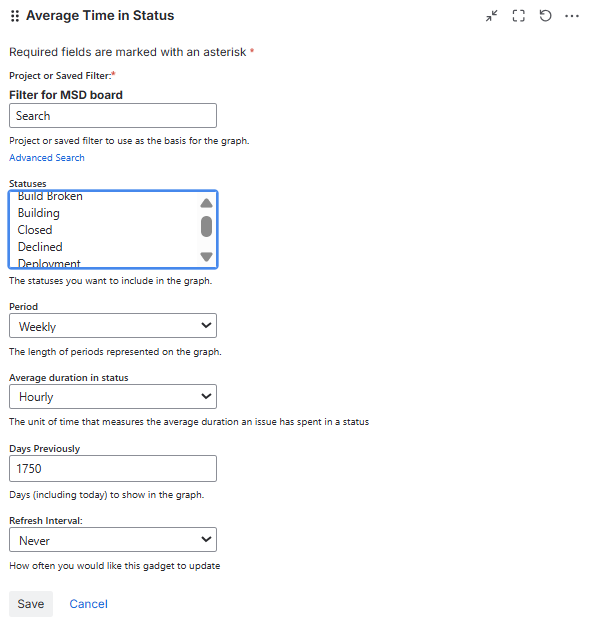Open the Average duration dropdown showing Hourly
This screenshot has height=630, width=589.
113,397
